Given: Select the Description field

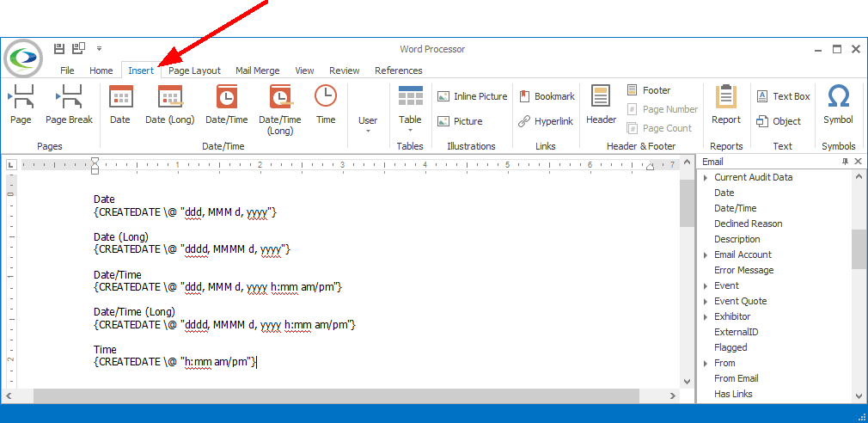Looking at the screenshot, I should click(x=737, y=239).
